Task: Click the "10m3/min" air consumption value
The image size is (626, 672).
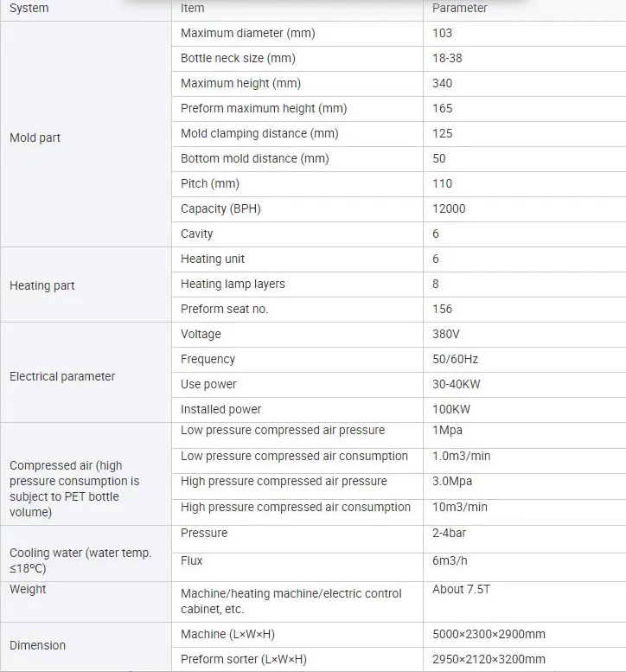Action: [x=460, y=507]
